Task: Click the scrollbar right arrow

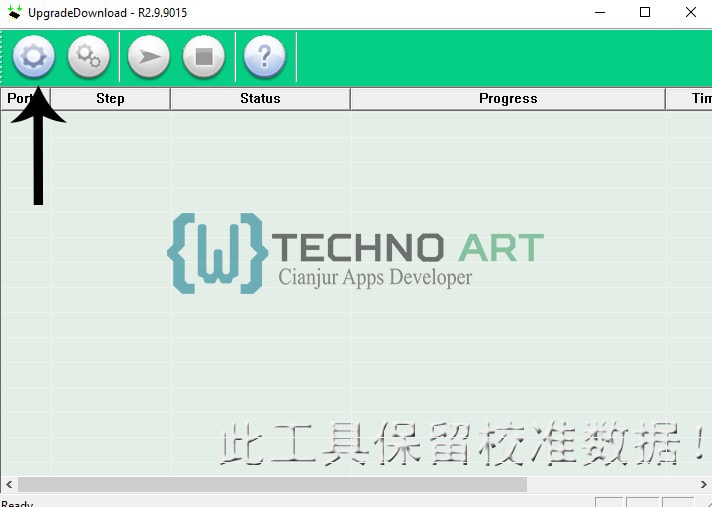Action: [703, 484]
